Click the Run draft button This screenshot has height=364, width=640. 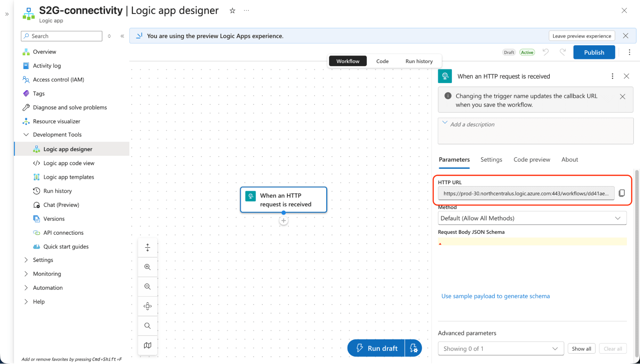pyautogui.click(x=376, y=348)
